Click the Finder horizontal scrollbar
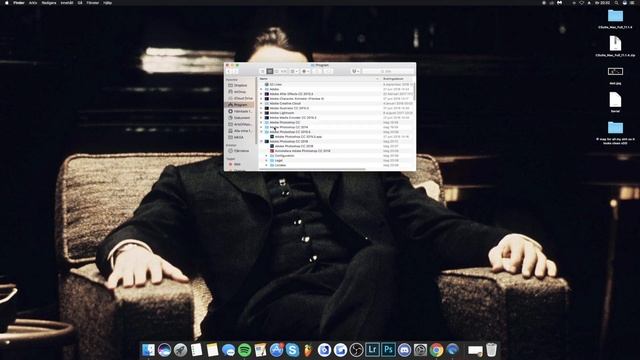The image size is (640, 360). point(311,169)
